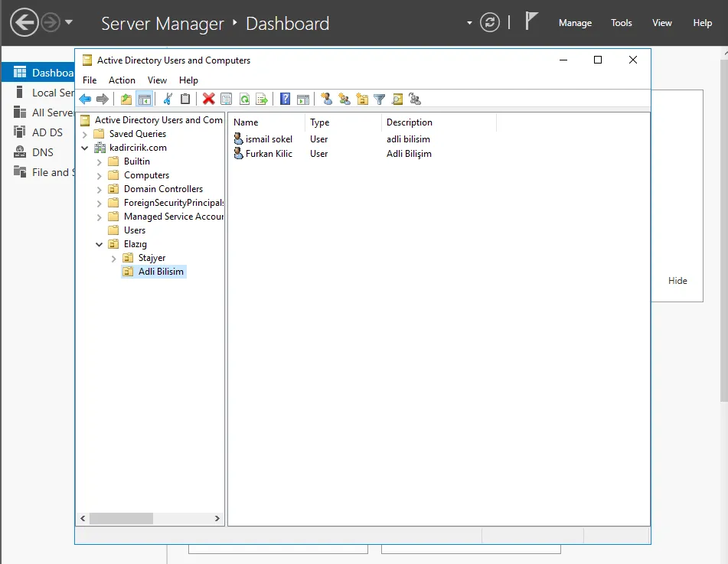Image resolution: width=728 pixels, height=564 pixels.
Task: Select Dashboard in Server Manager sidebar
Action: pos(38,73)
